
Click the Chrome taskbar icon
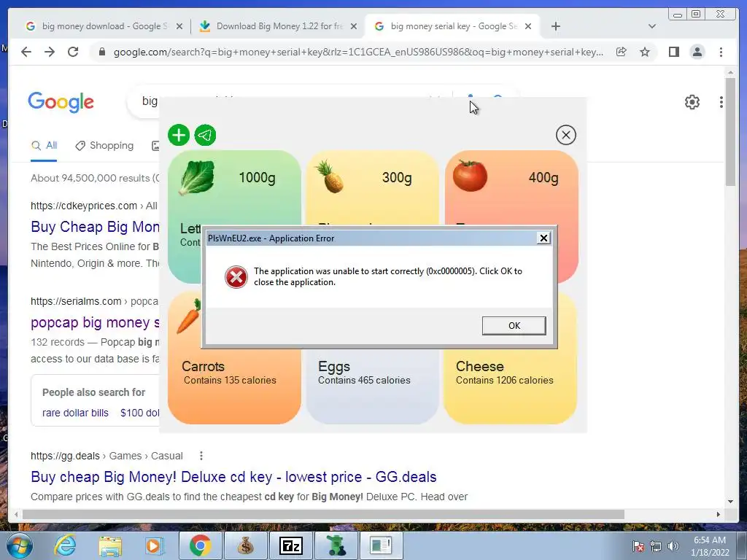click(x=201, y=545)
